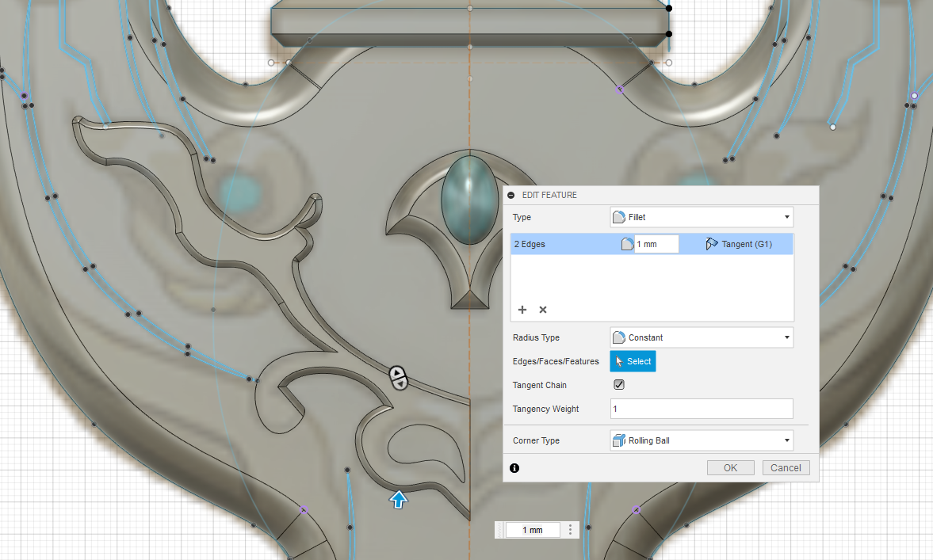The height and width of the screenshot is (560, 933).
Task: Add a new selection set with plus icon
Action: coord(522,310)
